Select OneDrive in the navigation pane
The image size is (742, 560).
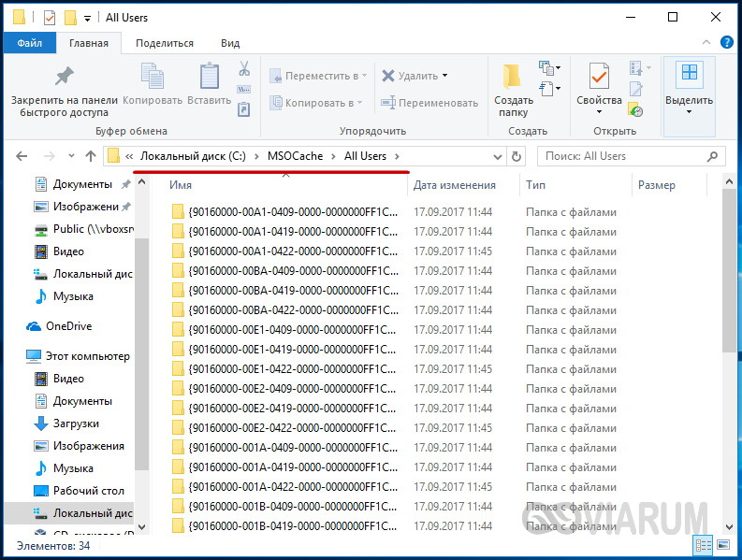click(x=68, y=326)
